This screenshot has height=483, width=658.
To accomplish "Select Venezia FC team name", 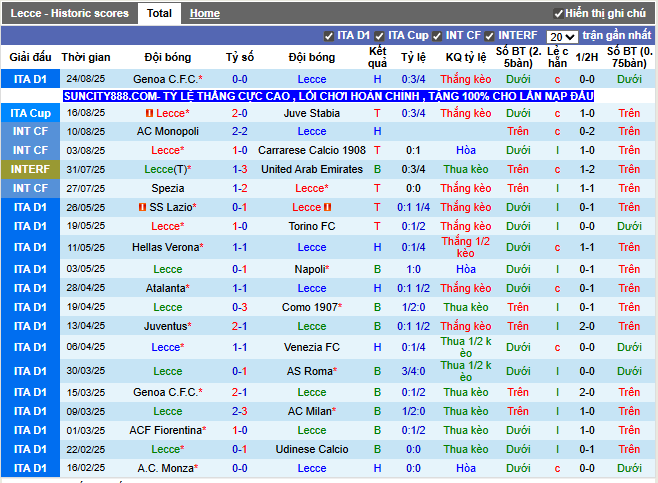I will 312,347.
